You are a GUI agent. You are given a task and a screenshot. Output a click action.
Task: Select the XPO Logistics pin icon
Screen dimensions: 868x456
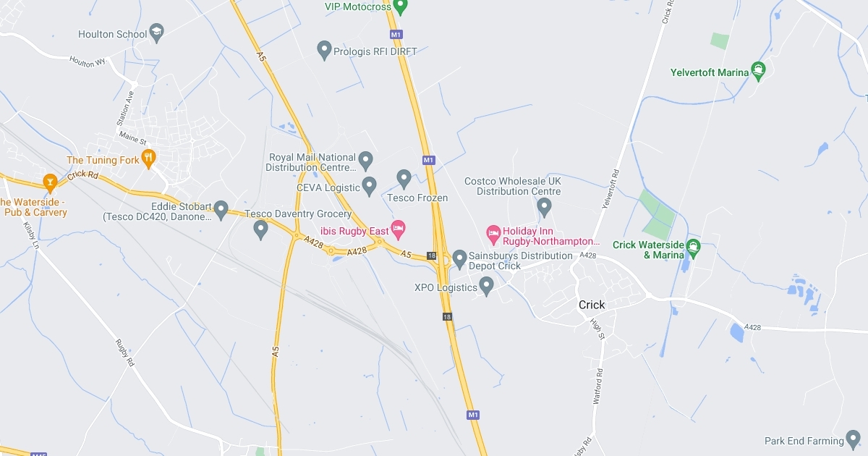487,286
